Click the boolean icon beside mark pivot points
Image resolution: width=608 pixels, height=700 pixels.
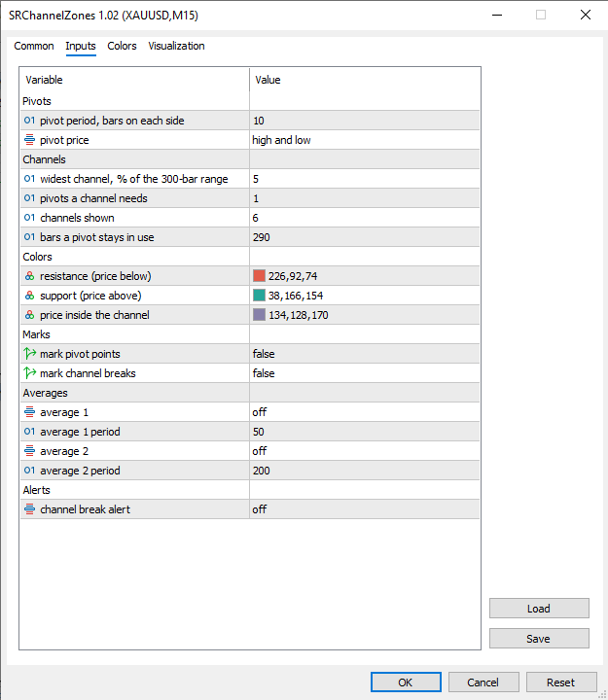pyautogui.click(x=29, y=354)
